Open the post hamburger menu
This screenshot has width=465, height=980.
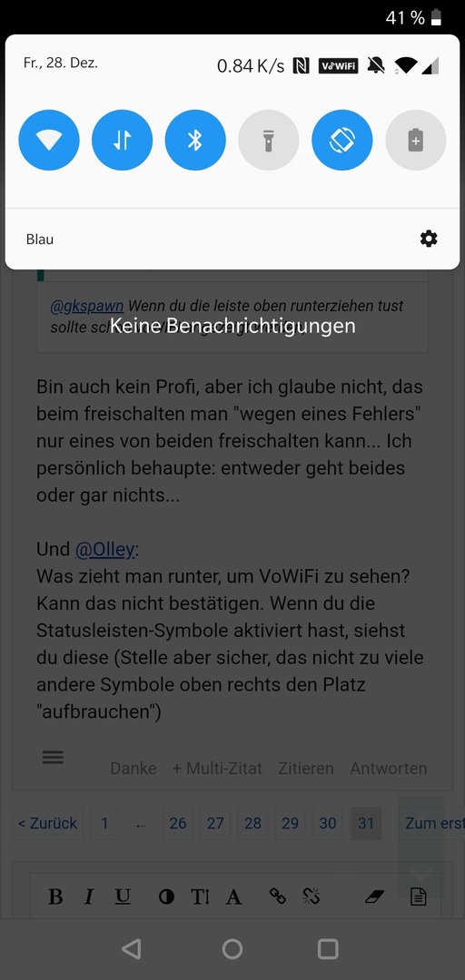[54, 758]
